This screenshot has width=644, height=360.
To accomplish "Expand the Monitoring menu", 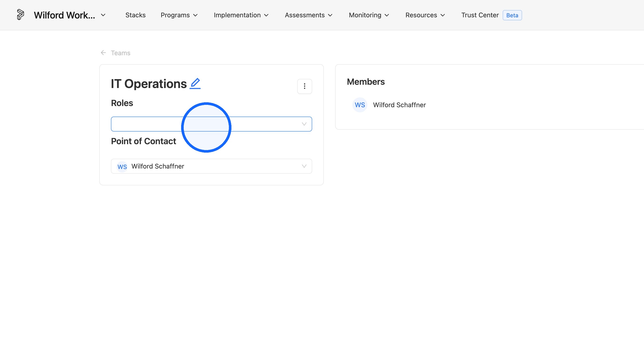I will pos(369,15).
